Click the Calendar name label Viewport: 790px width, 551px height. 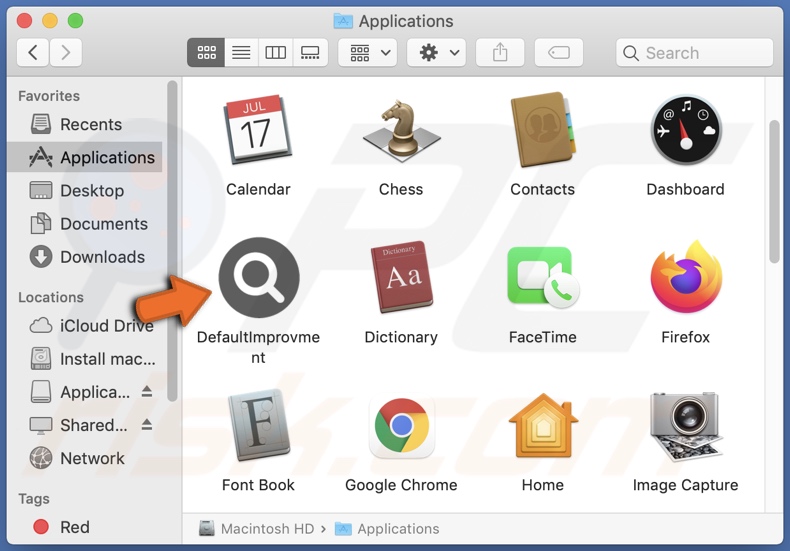coord(258,189)
